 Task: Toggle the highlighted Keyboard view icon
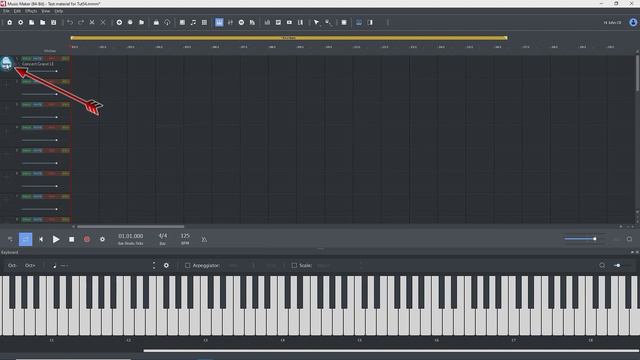click(219, 22)
